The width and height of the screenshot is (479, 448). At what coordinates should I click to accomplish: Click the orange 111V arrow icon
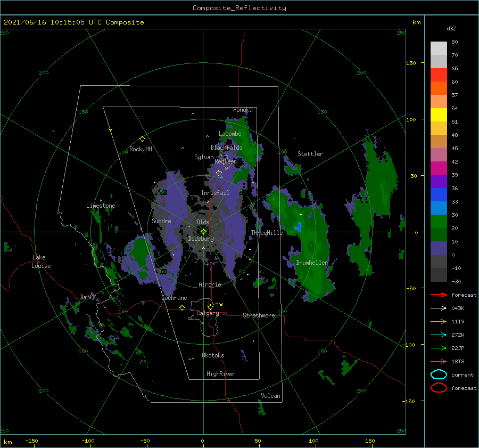[x=439, y=321]
